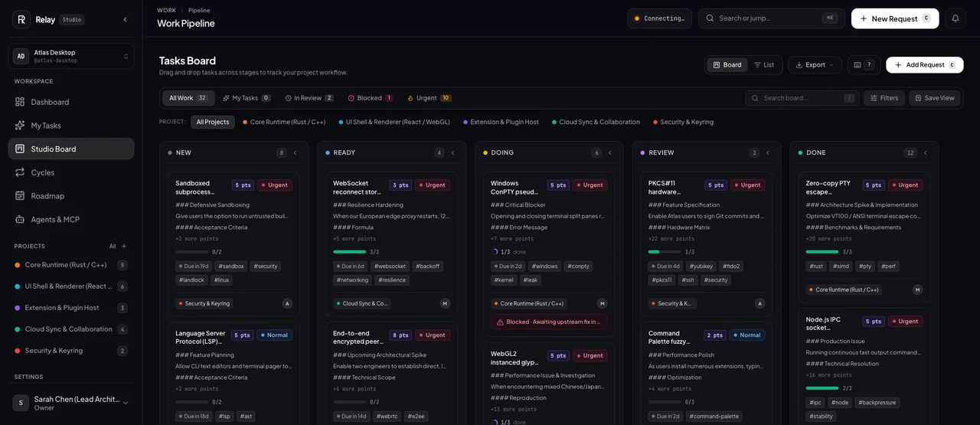Select the In Review tab
The image size is (980, 425).
[309, 98]
